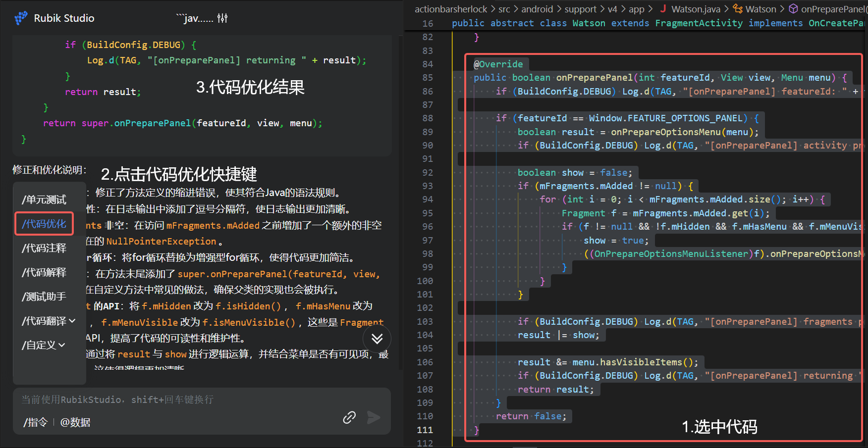Click the ``jav...... conversation title
Viewport: 868px width, 448px height.
click(x=195, y=18)
